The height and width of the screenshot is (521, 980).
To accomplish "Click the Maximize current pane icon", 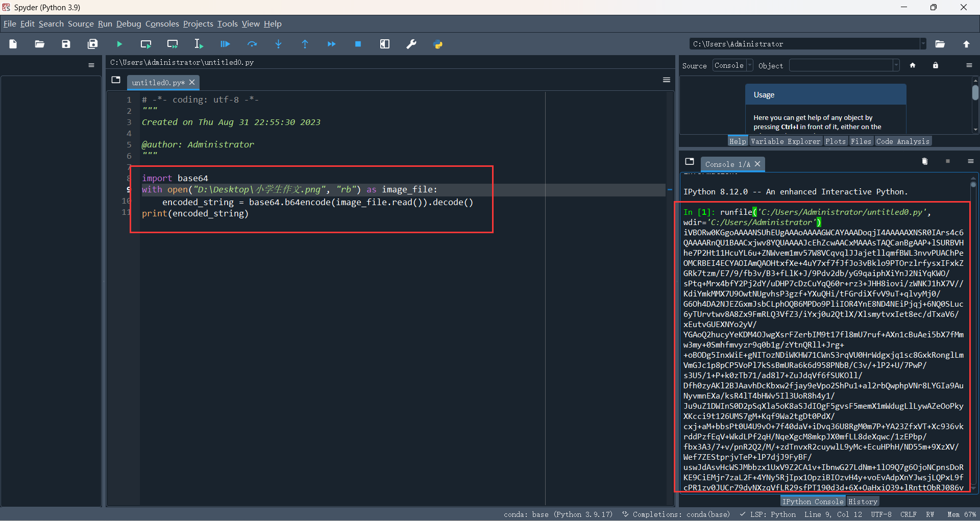I will tap(385, 44).
